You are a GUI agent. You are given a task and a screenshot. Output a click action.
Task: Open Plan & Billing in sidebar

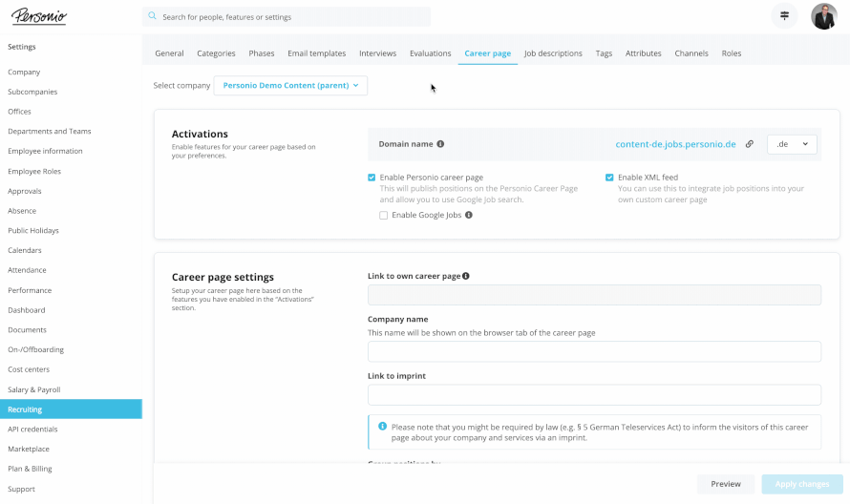(30, 470)
